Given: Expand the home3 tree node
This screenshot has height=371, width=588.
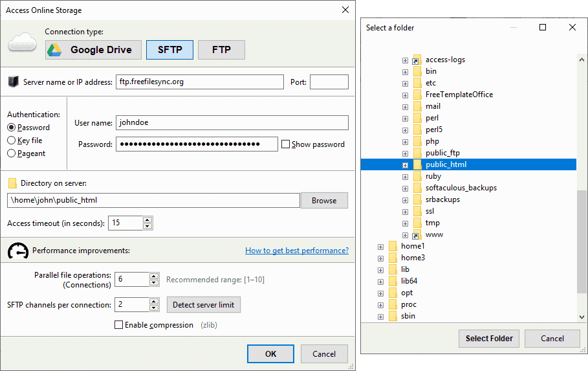Looking at the screenshot, I should point(380,258).
